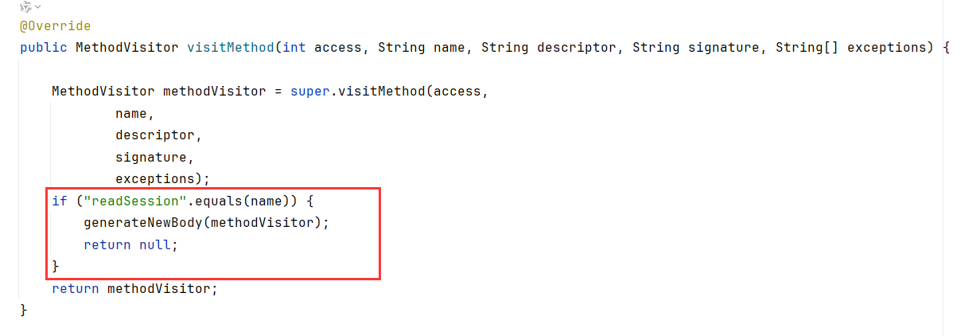Viewport: 980px width, 336px height.
Task: Click the 'return methodVisitor;' statement
Action: 134,288
